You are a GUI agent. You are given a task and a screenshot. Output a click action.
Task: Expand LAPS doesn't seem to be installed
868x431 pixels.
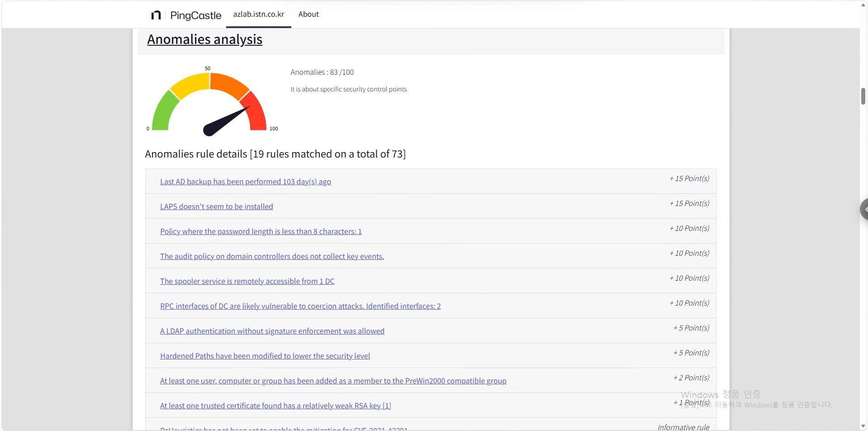(217, 206)
